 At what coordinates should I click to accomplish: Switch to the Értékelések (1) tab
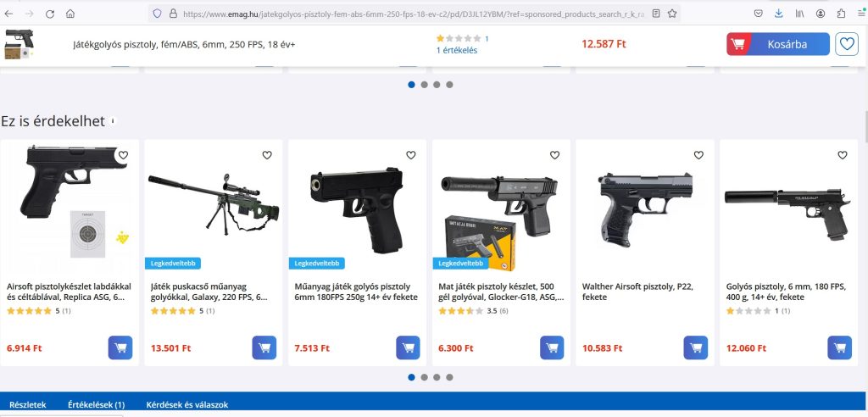point(97,405)
